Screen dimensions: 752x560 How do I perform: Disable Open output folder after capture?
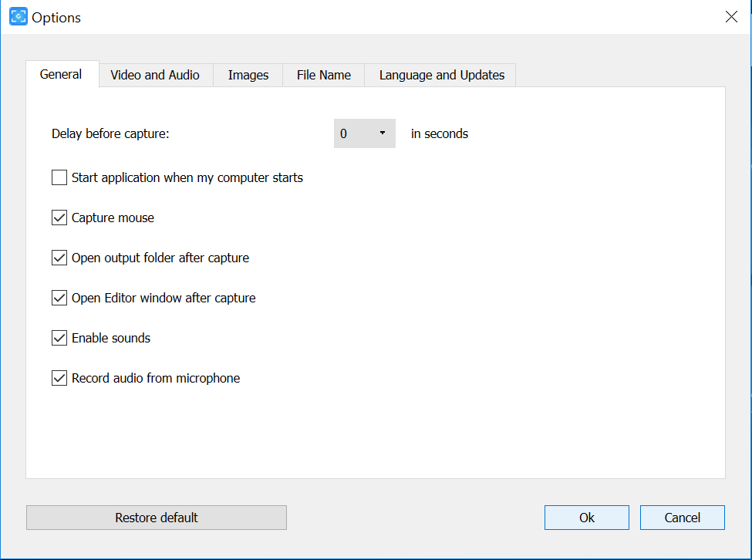(x=59, y=258)
